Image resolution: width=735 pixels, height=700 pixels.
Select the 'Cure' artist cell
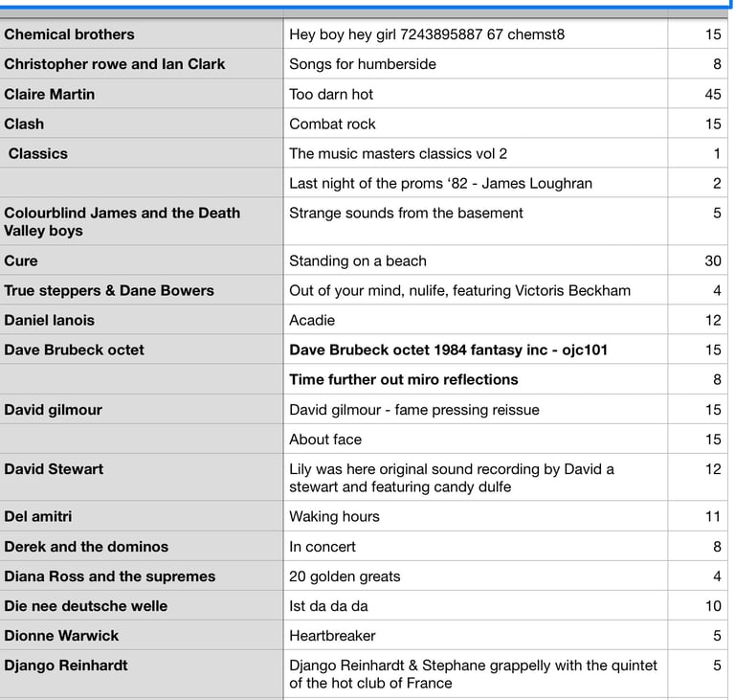coord(141,260)
